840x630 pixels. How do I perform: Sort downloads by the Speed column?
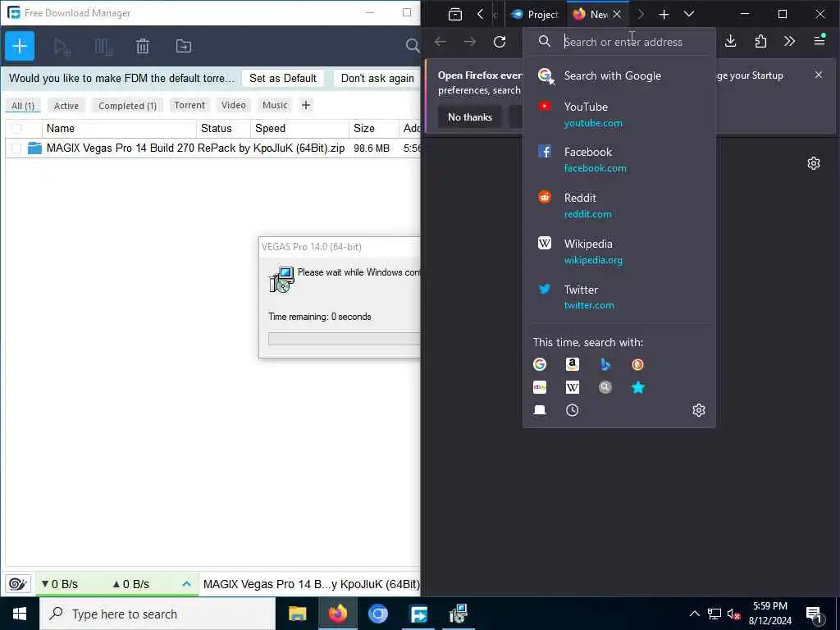[x=299, y=129]
